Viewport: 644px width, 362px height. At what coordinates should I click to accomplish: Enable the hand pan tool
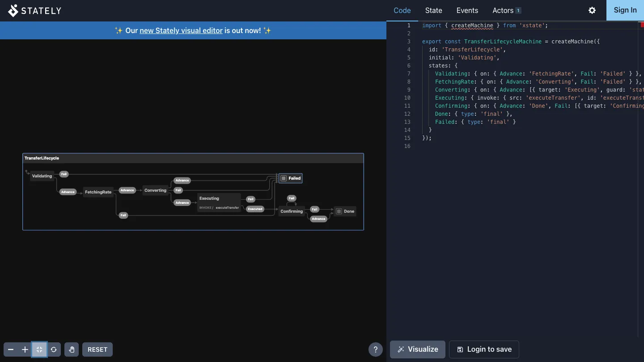72,349
